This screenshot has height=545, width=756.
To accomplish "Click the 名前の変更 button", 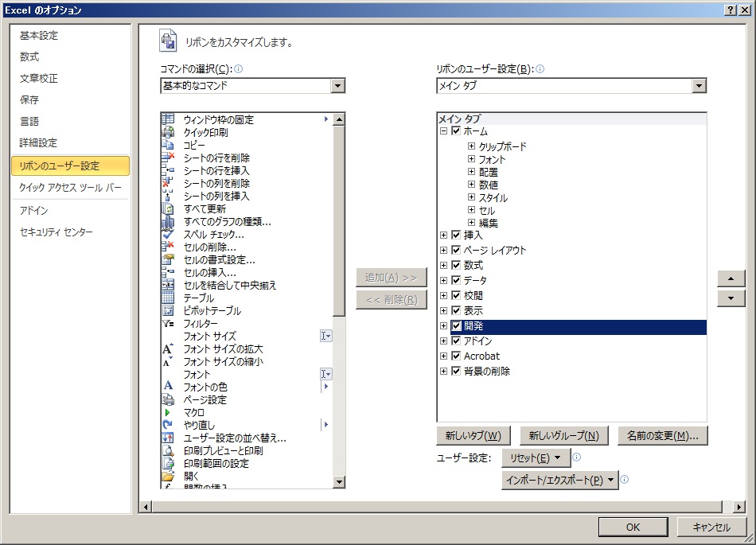I will pos(662,436).
